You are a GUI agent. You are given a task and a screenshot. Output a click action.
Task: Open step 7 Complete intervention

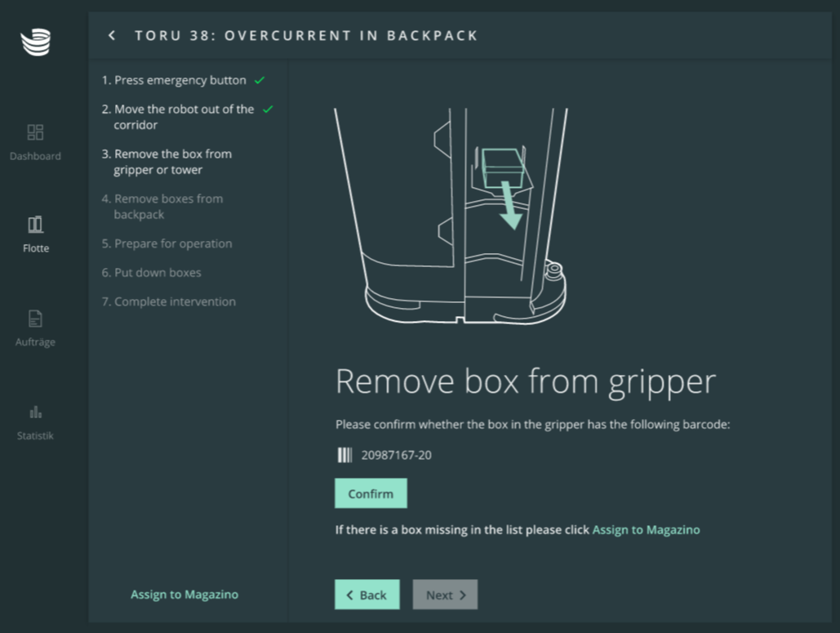(x=168, y=301)
